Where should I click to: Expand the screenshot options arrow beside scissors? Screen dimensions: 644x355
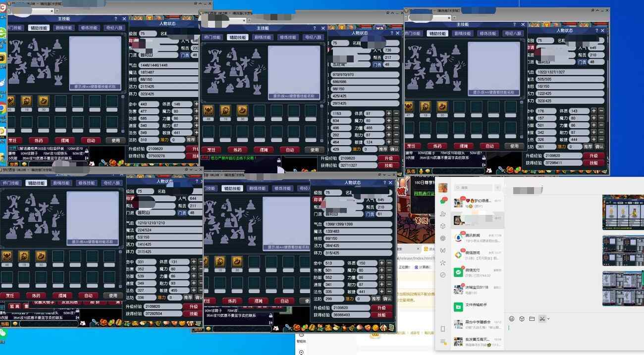[x=548, y=318]
